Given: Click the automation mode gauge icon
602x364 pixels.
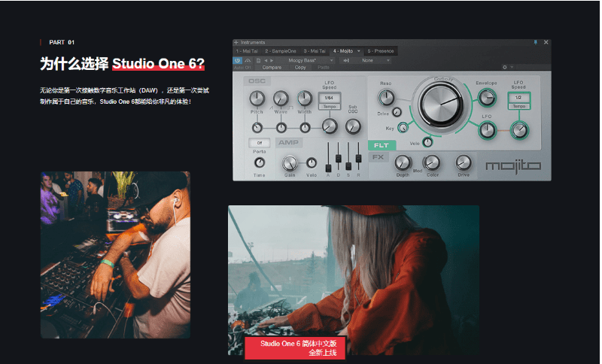Looking at the screenshot, I should click(248, 60).
